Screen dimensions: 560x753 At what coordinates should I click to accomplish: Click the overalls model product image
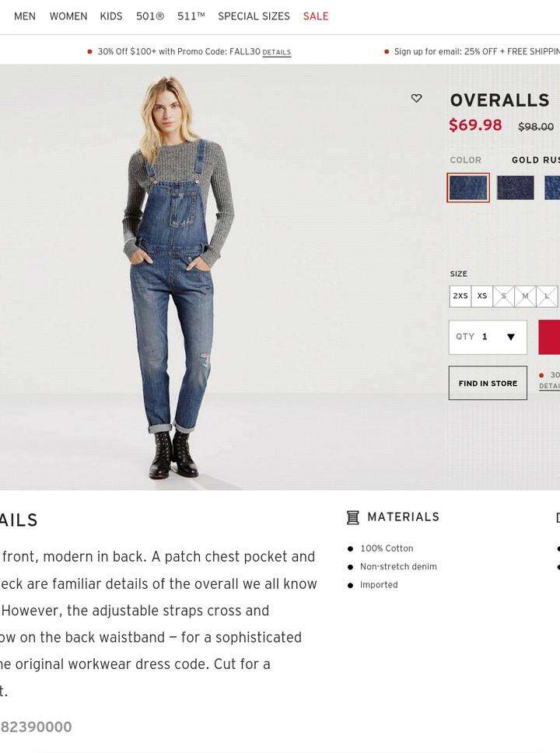(x=178, y=277)
